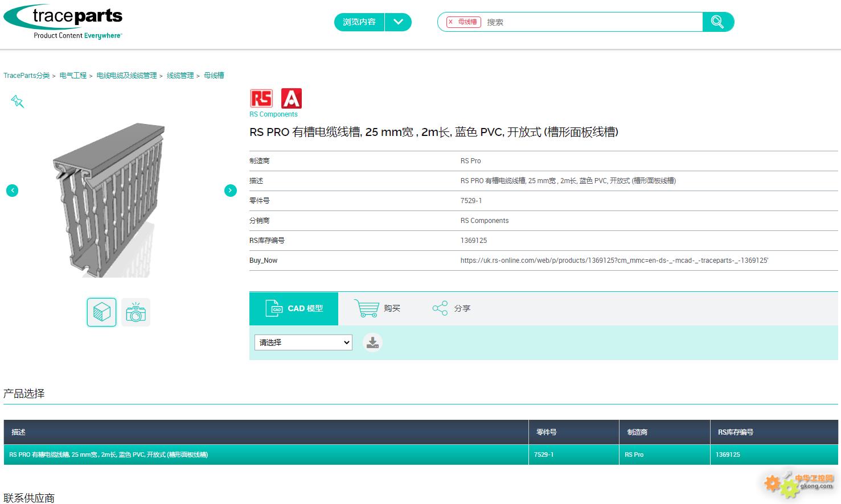Click the part number value 7529-1 in details
Screen dimensions: 841x504
point(471,201)
